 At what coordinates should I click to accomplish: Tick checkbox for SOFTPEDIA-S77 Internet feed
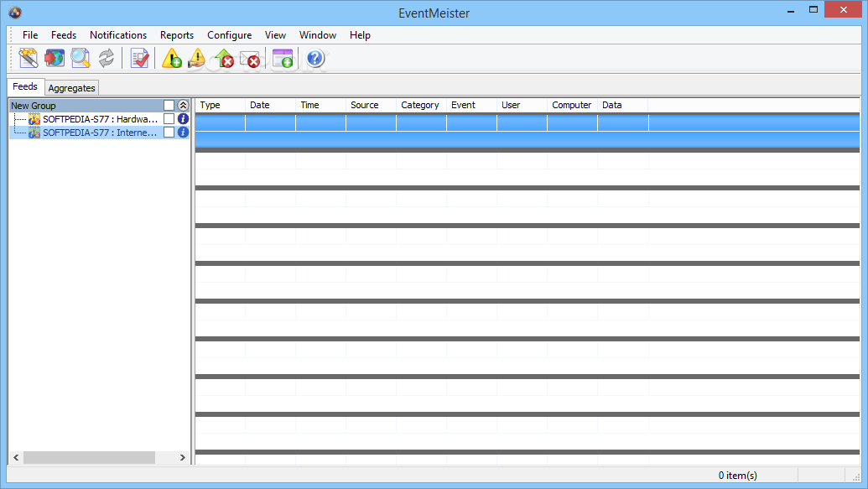click(x=169, y=133)
